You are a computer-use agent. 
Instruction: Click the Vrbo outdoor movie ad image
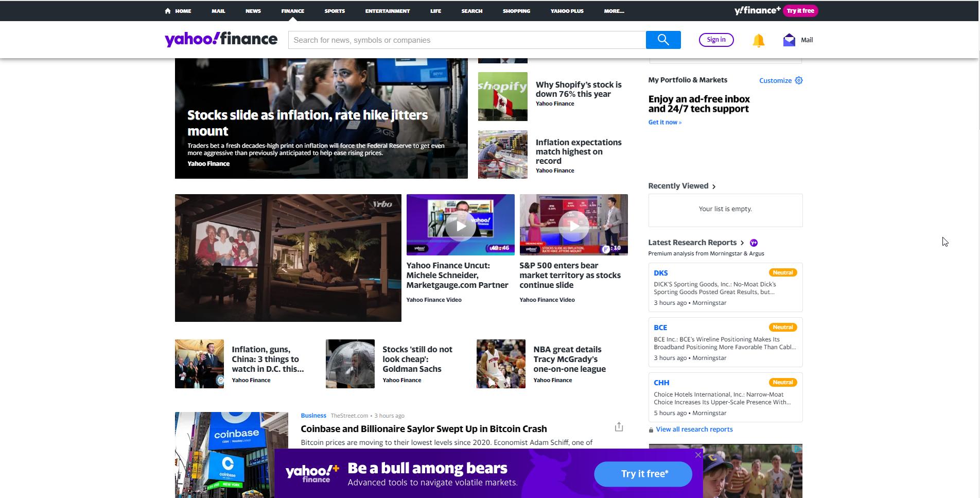288,258
